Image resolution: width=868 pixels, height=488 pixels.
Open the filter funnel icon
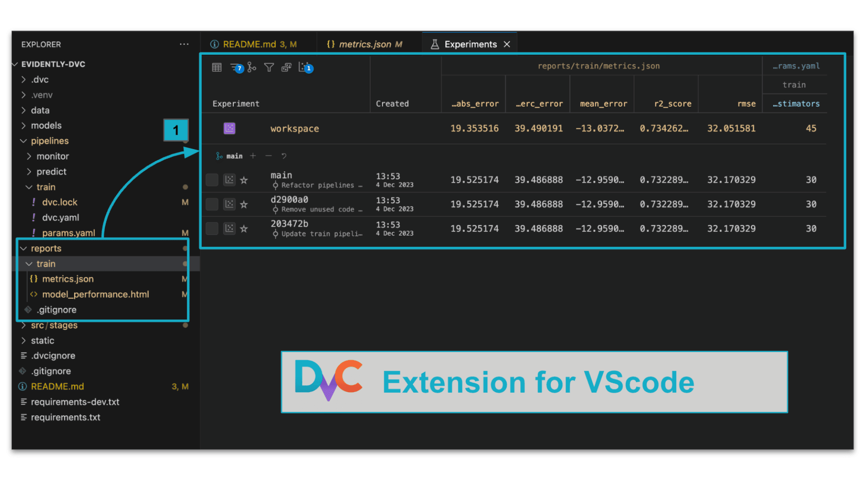[269, 68]
